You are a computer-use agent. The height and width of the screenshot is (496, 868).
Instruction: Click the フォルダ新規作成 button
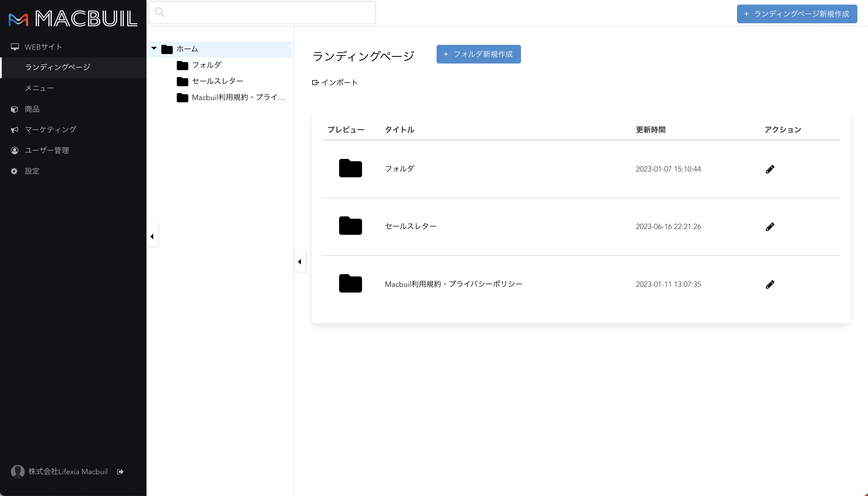point(478,54)
